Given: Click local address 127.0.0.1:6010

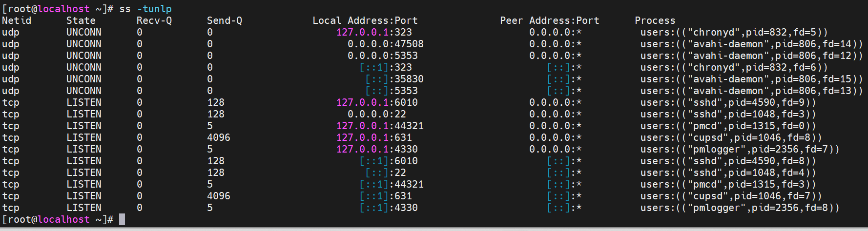Looking at the screenshot, I should [377, 102].
